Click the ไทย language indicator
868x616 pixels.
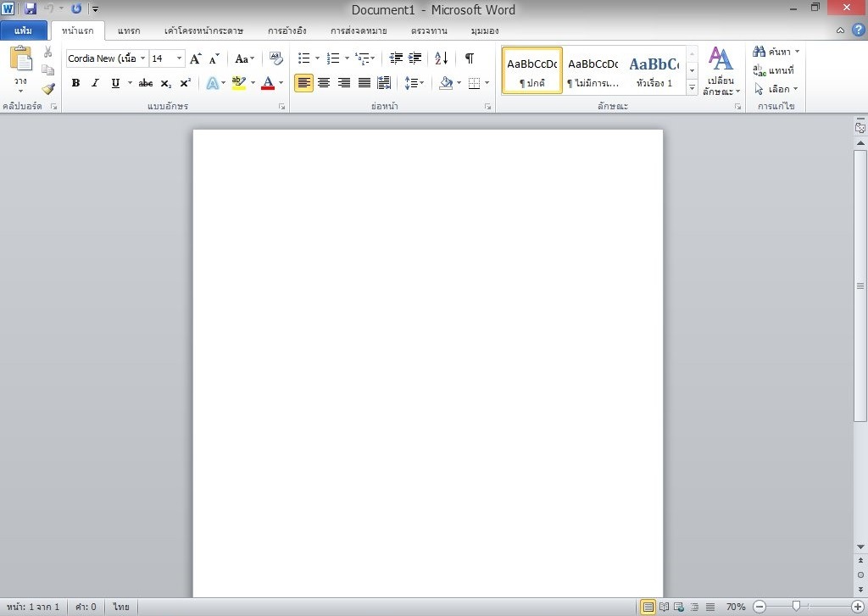pos(121,608)
